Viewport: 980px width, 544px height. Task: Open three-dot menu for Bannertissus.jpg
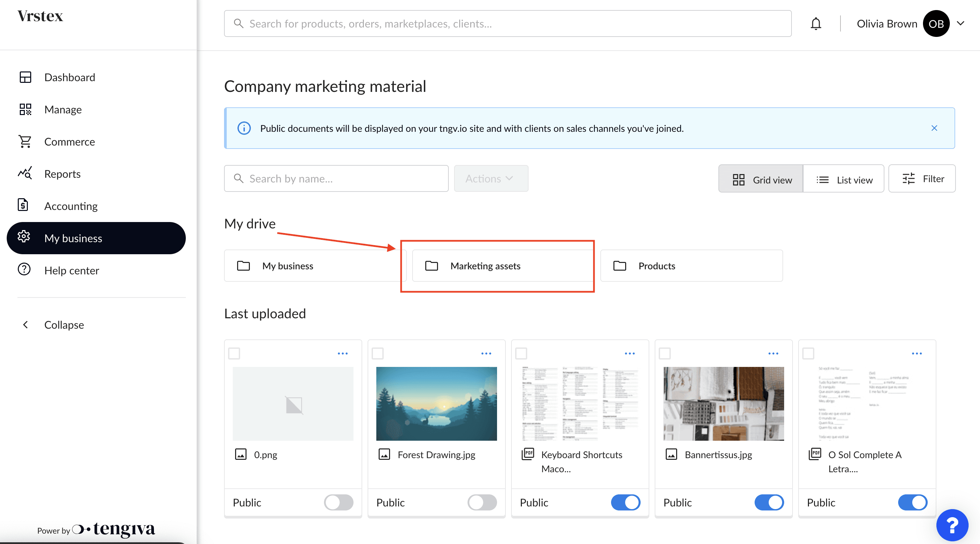(x=773, y=353)
